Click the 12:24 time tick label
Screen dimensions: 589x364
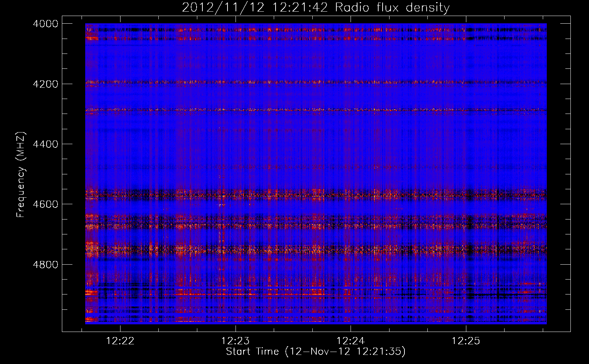point(351,341)
